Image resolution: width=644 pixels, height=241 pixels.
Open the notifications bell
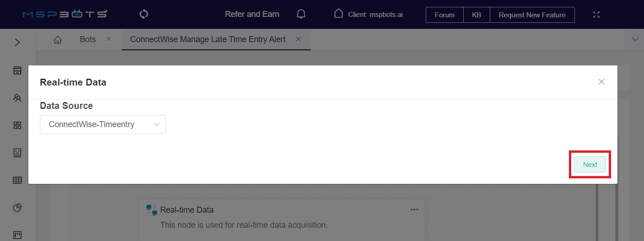(301, 14)
